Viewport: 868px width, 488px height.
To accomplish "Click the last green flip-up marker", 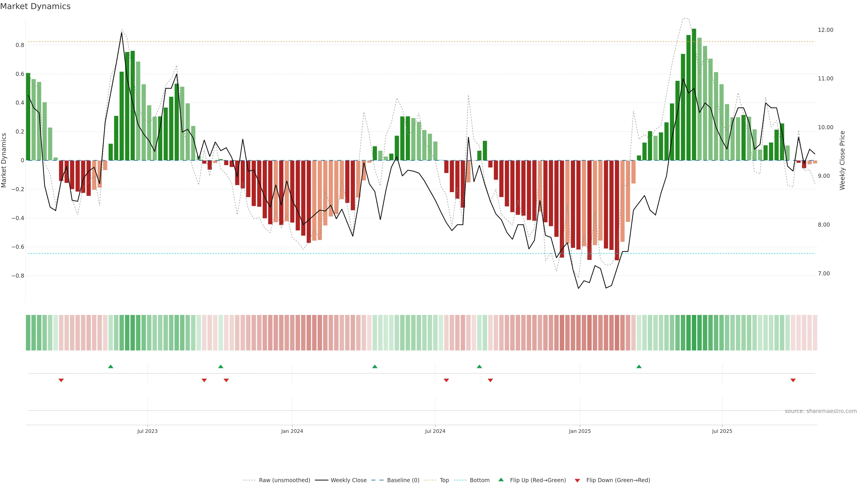I will coord(639,366).
